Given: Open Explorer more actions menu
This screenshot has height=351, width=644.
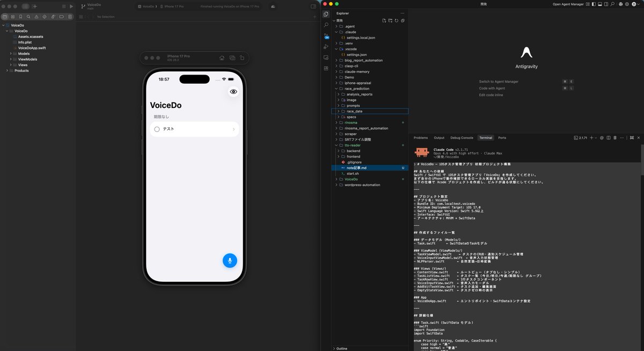Looking at the screenshot, I should 402,13.
